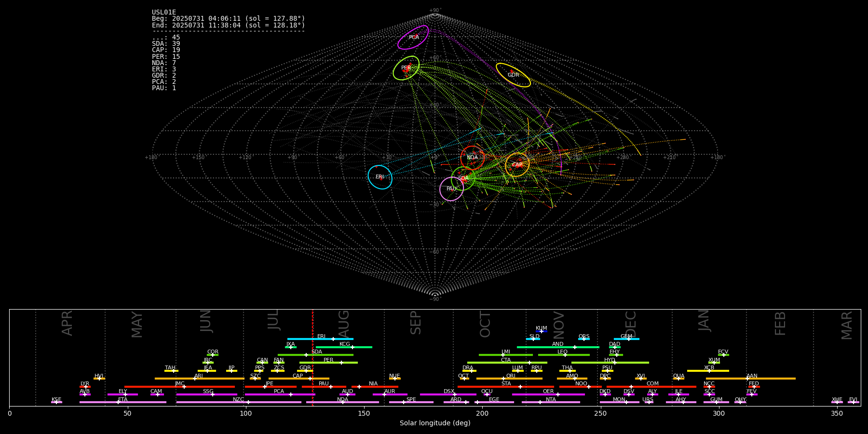The image size is (868, 434).
Task: Select legend entry 'NDA: 7'
Action: [x=164, y=63]
